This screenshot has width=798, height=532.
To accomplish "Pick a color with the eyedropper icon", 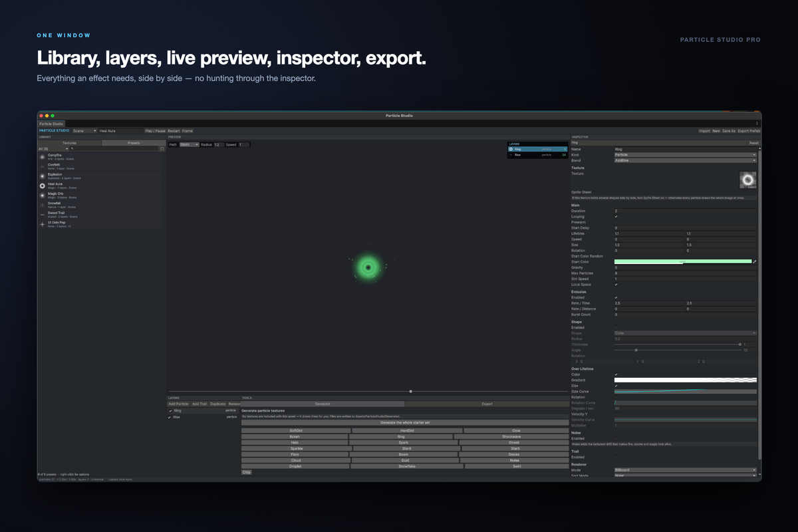I will point(755,262).
